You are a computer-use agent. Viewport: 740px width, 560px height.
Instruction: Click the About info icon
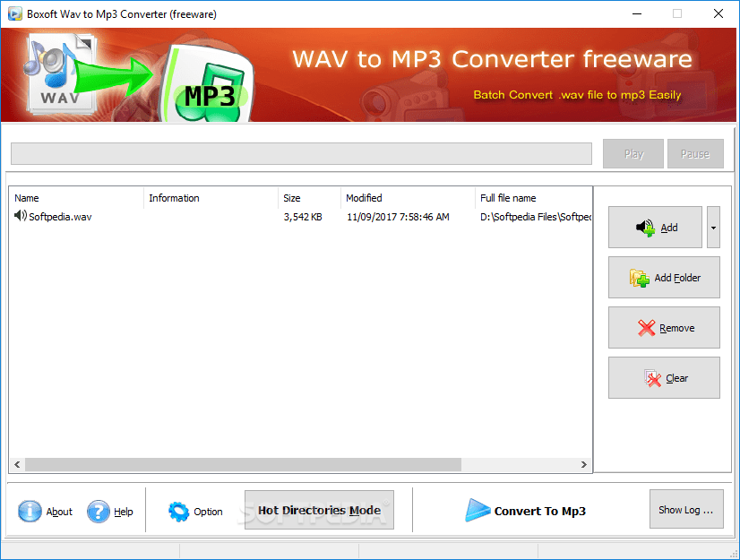pos(28,511)
